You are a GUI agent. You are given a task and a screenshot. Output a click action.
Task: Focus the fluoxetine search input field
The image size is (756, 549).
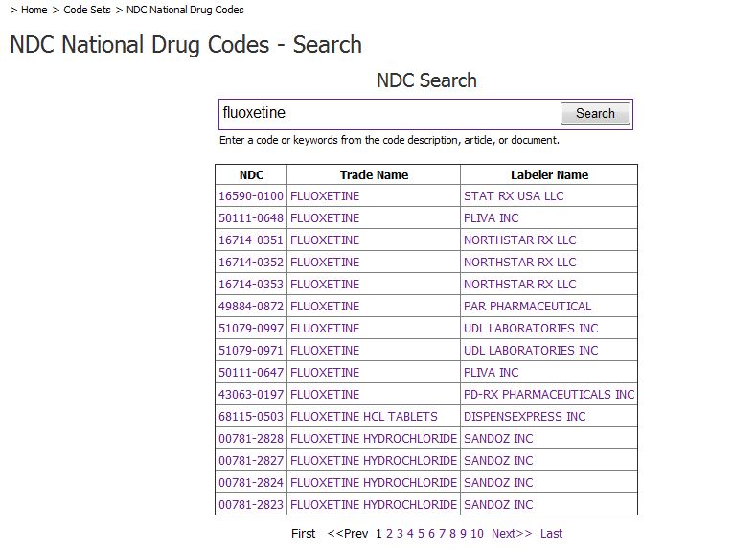click(390, 113)
